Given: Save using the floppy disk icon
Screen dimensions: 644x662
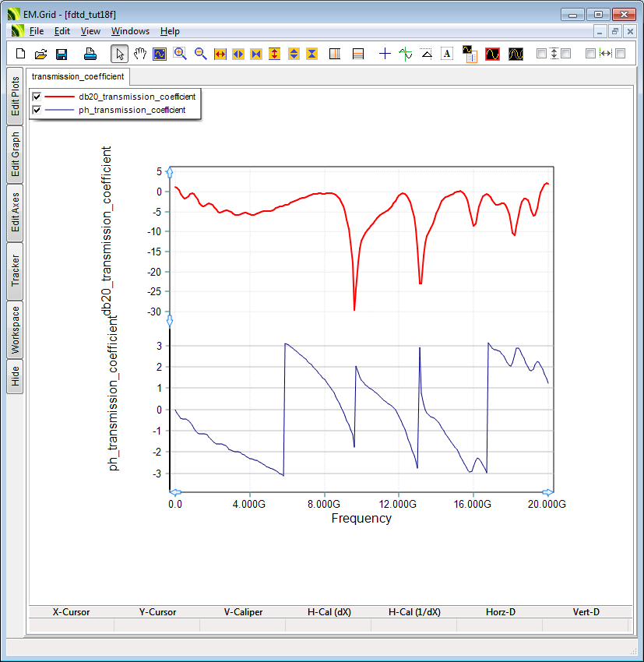Looking at the screenshot, I should coord(62,54).
